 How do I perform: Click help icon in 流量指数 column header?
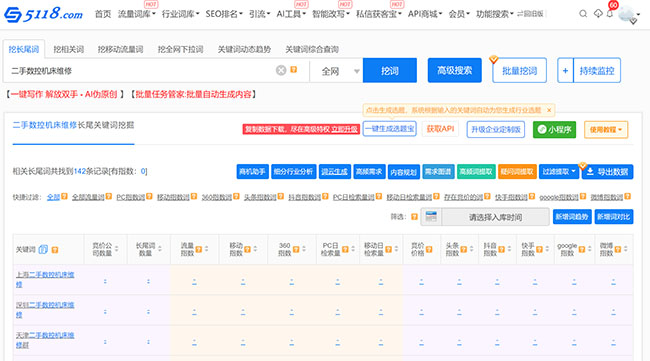point(199,249)
